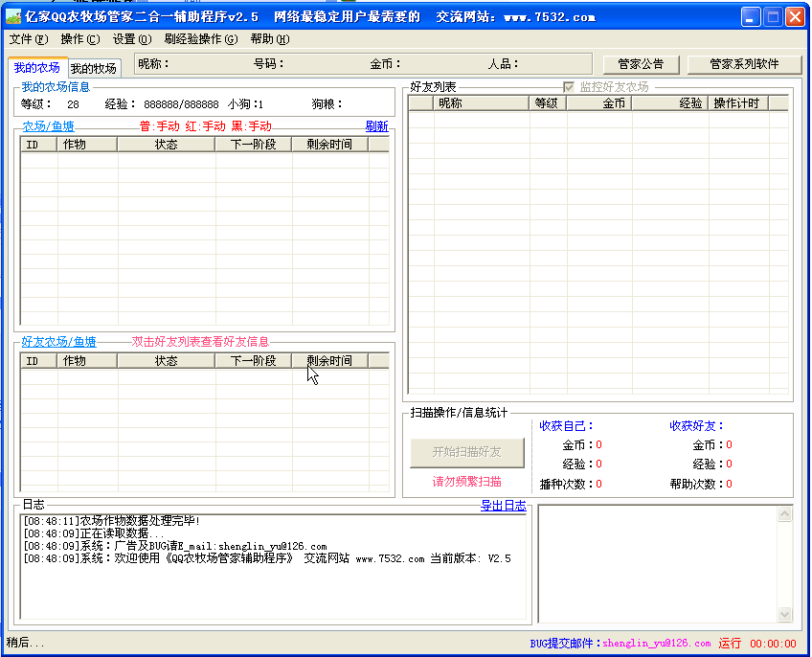812x657 pixels.
Task: Click the 运行 00:00:00 timer in status bar
Action: (x=757, y=644)
